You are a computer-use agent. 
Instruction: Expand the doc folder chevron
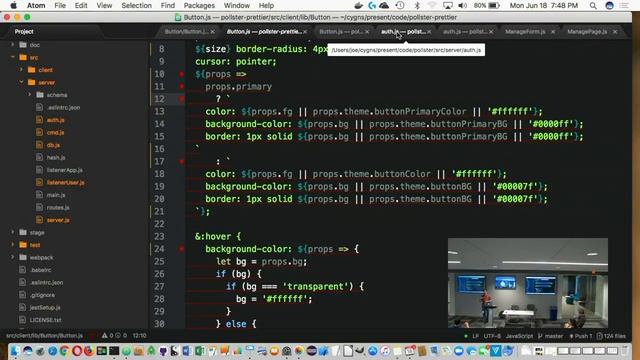tap(13, 44)
